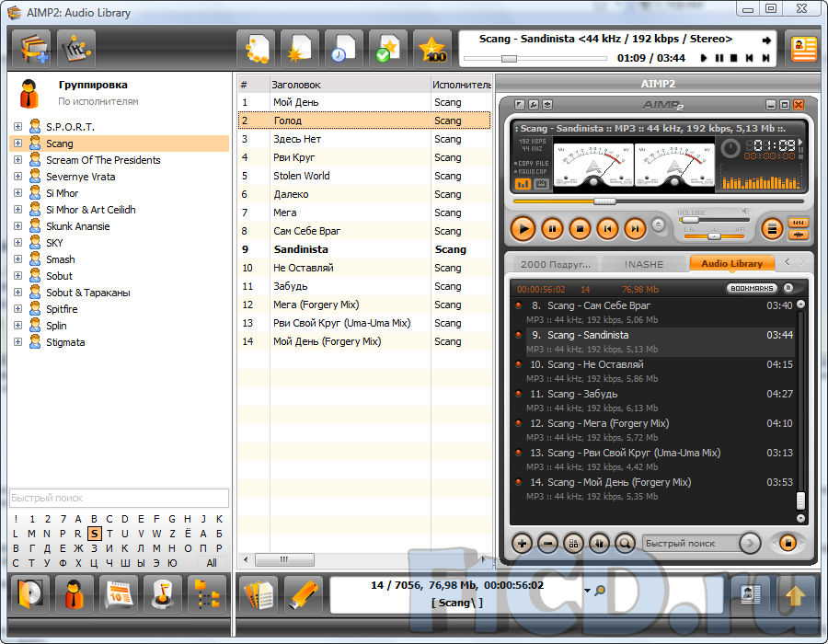Click the file with green checkmark icon
This screenshot has height=644, width=828.
[388, 49]
